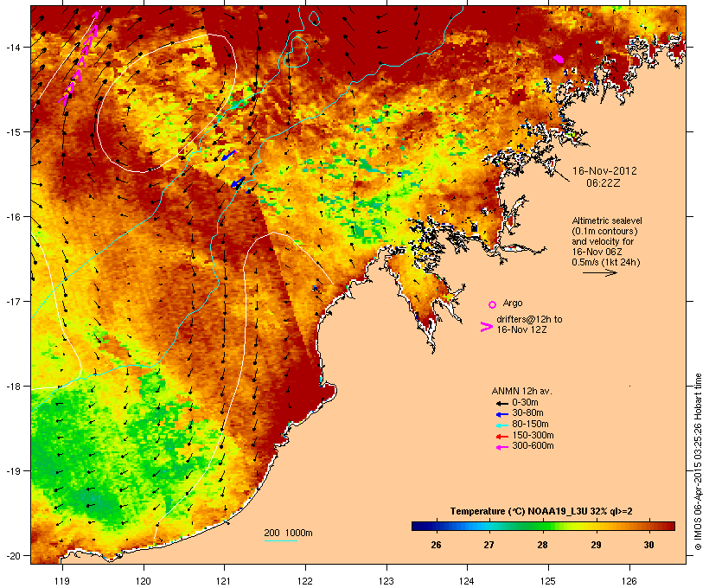Click the magenta Argo circle symbol in legend

[492, 304]
